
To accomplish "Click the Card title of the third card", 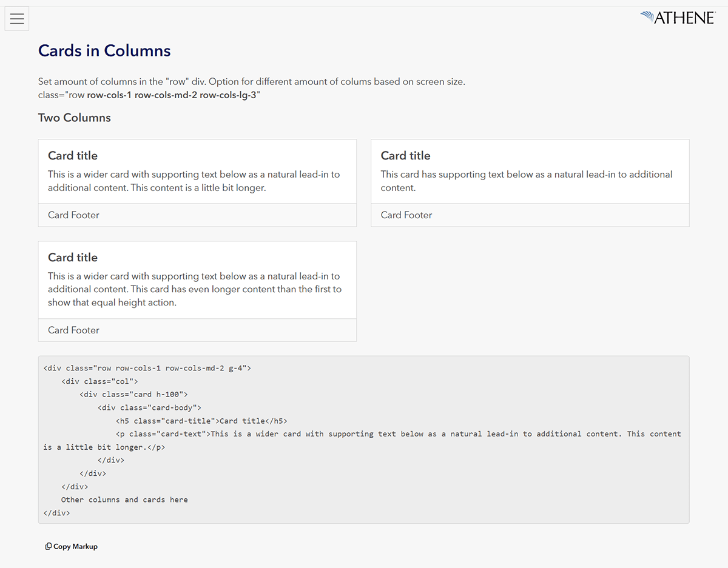I will [72, 257].
